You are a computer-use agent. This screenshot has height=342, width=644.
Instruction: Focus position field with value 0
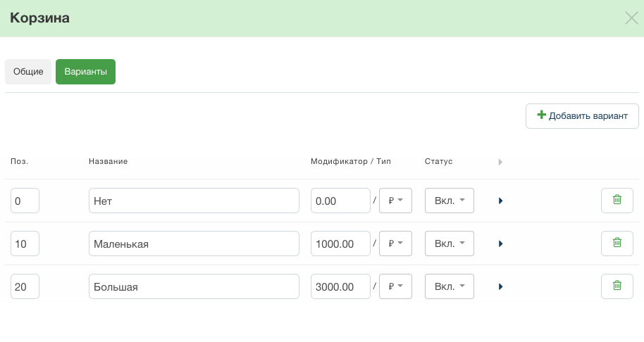pyautogui.click(x=25, y=201)
